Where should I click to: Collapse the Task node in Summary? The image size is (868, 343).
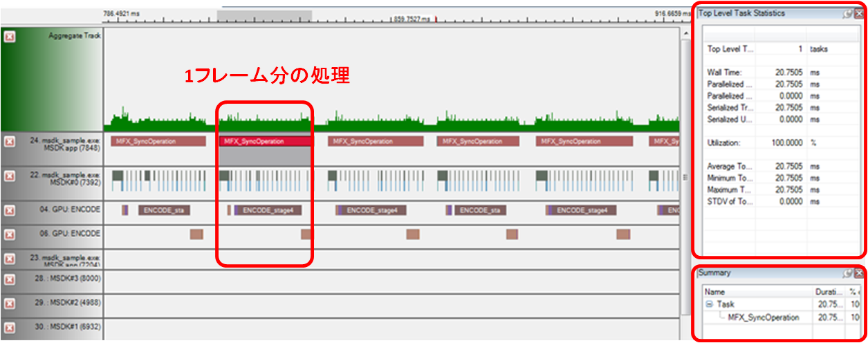tap(709, 304)
